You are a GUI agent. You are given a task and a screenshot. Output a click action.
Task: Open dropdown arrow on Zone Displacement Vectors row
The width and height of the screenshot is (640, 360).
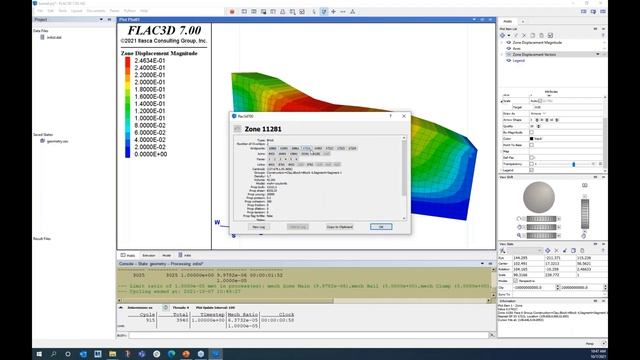(x=598, y=54)
